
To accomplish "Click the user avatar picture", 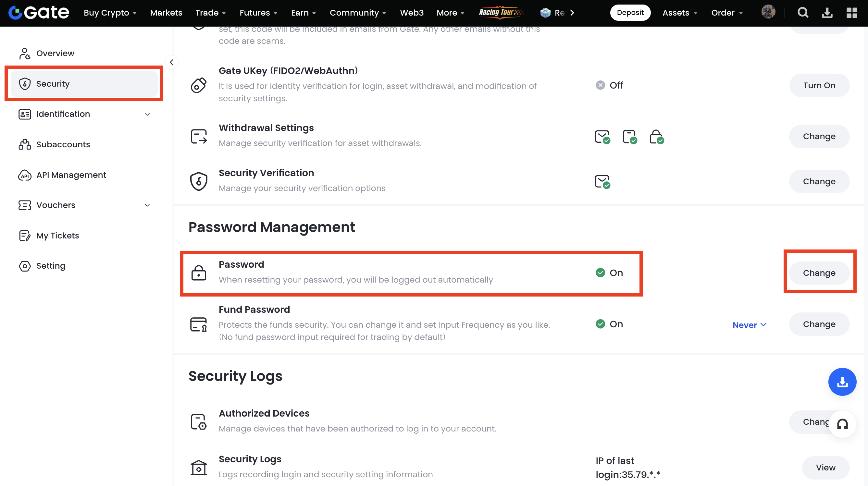I will click(768, 12).
